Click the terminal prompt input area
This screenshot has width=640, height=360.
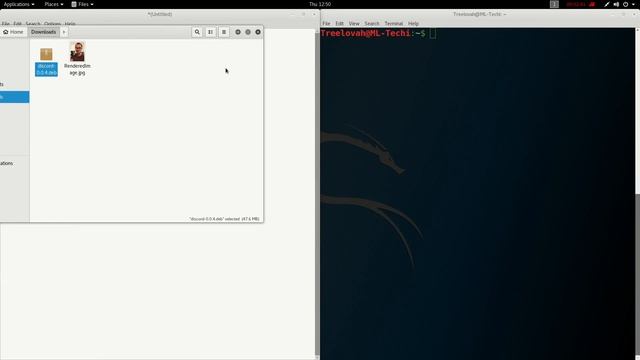point(433,33)
